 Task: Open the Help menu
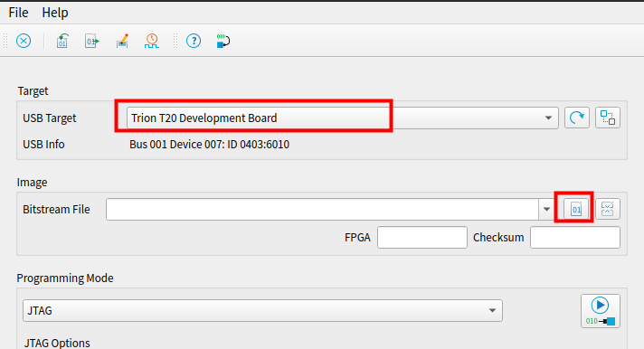click(x=55, y=13)
